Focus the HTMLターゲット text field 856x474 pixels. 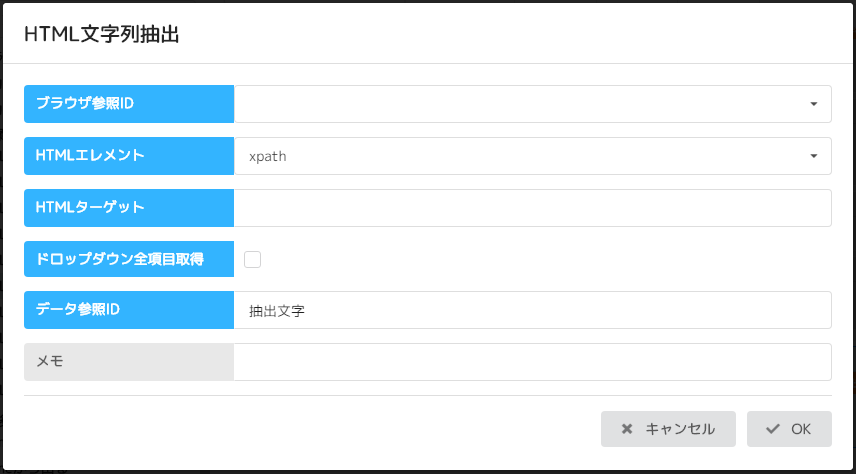(x=532, y=208)
